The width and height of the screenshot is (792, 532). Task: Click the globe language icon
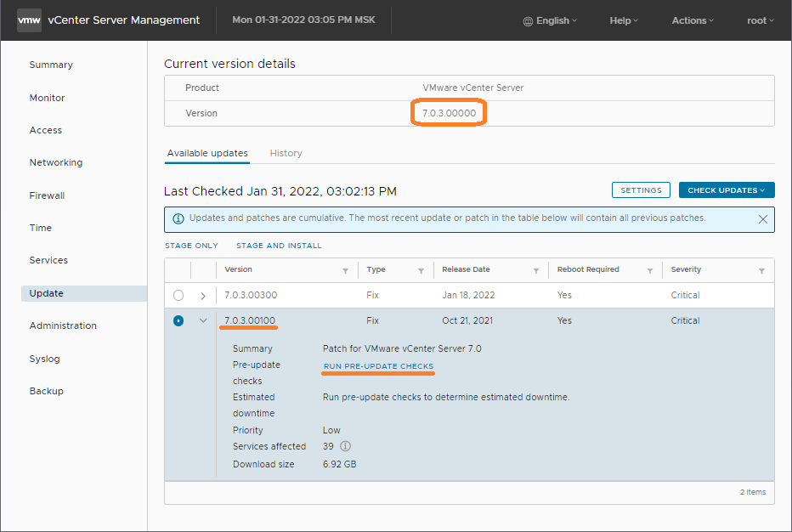528,21
